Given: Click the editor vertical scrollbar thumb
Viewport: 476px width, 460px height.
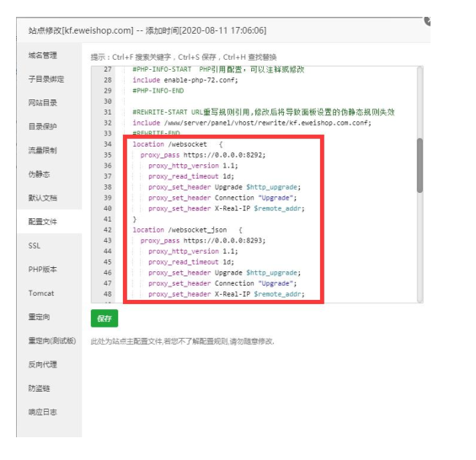Looking at the screenshot, I should (x=420, y=165).
